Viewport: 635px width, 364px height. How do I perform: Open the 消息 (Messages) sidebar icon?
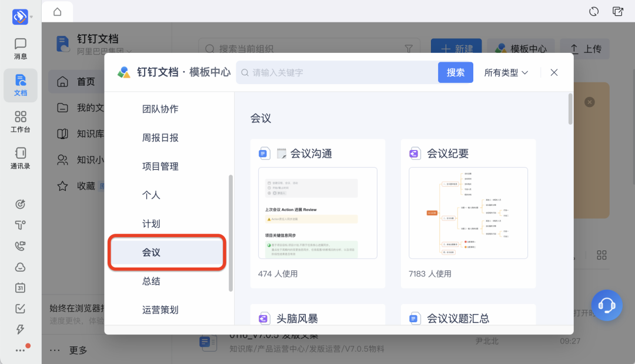21,48
